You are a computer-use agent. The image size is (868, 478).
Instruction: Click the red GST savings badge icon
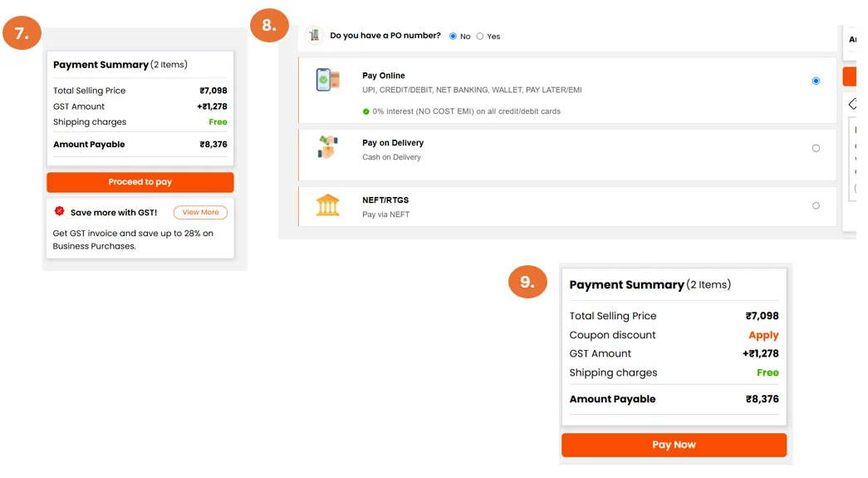pos(60,211)
